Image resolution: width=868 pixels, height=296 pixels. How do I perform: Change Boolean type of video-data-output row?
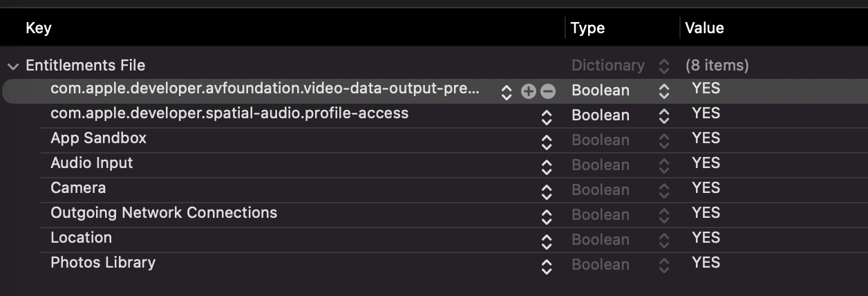click(x=664, y=91)
